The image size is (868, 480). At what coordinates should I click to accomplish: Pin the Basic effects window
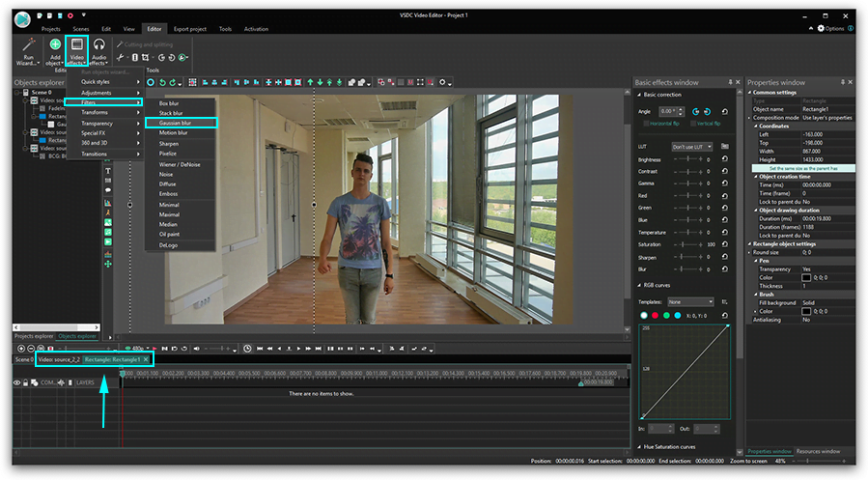(730, 82)
